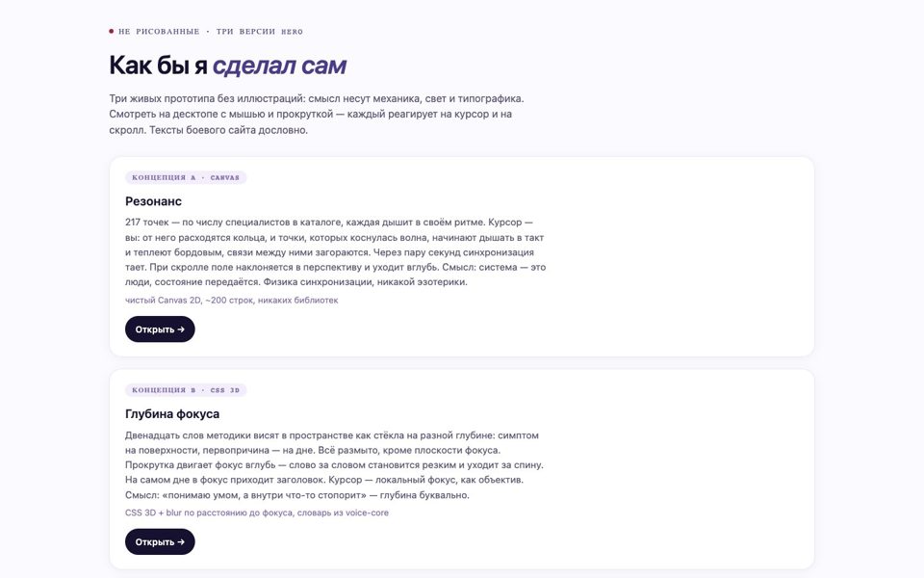Open the Глубина фокуса prototype with Открыть
This screenshot has width=924, height=578.
(160, 542)
